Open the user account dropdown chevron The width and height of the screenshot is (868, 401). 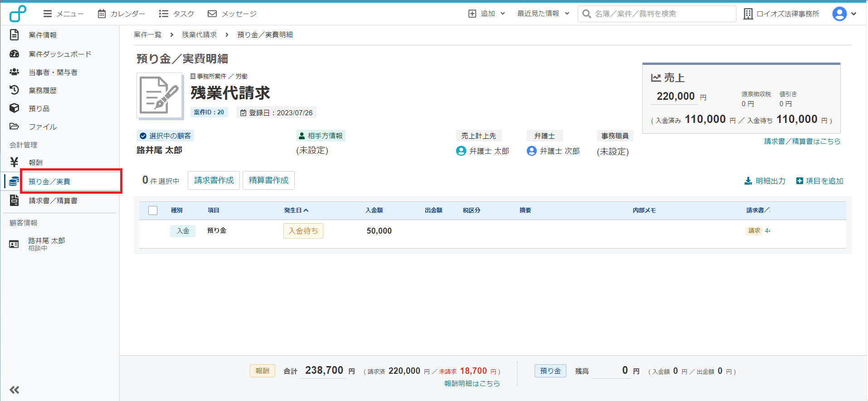click(x=854, y=14)
